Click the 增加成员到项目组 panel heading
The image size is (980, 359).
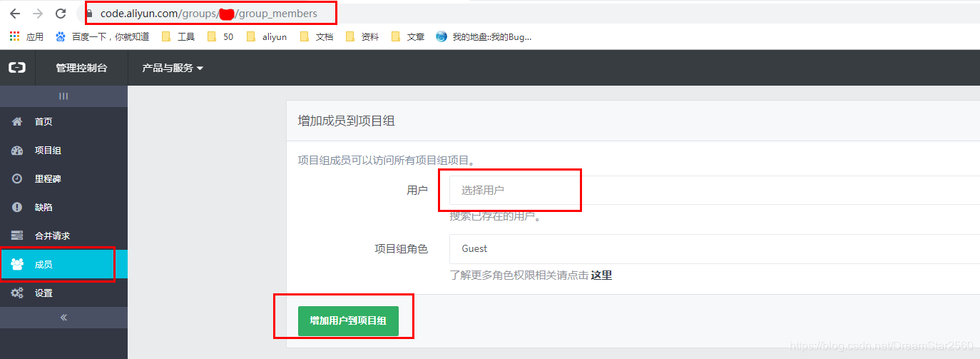[x=347, y=121]
